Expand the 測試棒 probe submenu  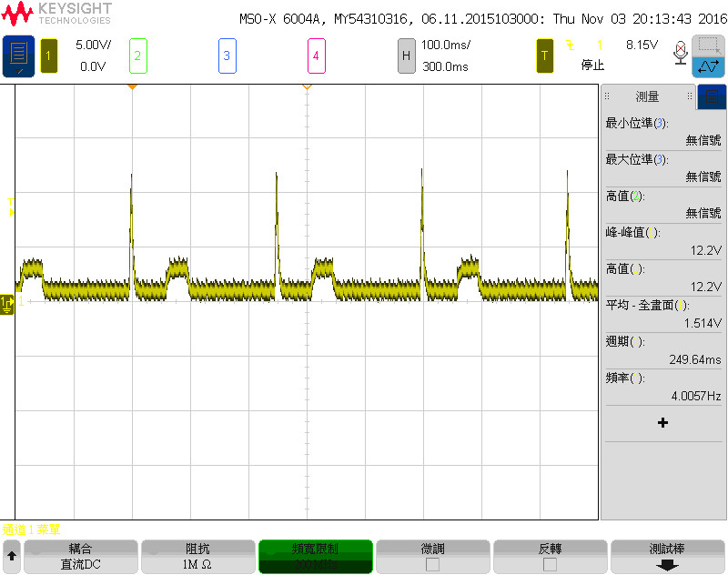point(667,557)
